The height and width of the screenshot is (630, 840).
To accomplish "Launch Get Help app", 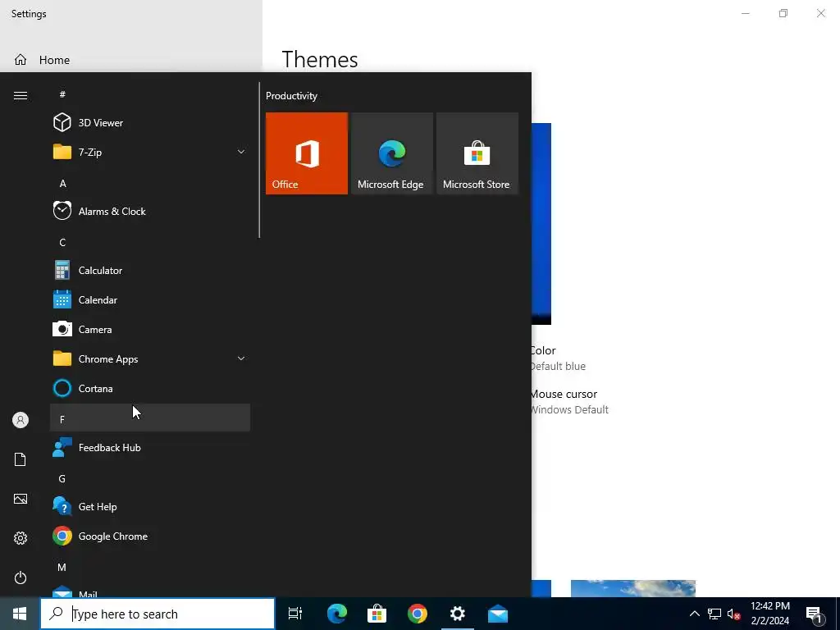I will (x=150, y=507).
